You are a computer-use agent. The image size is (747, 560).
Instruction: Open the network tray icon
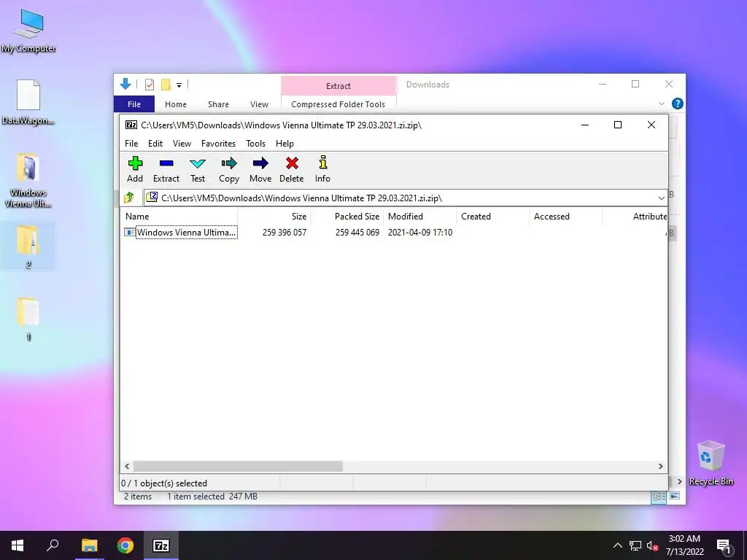point(635,545)
